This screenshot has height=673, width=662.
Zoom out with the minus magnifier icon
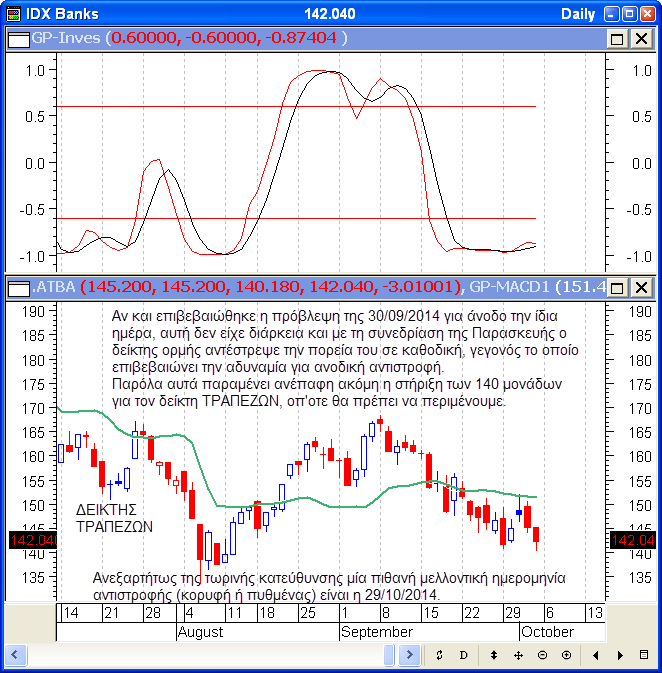[542, 654]
